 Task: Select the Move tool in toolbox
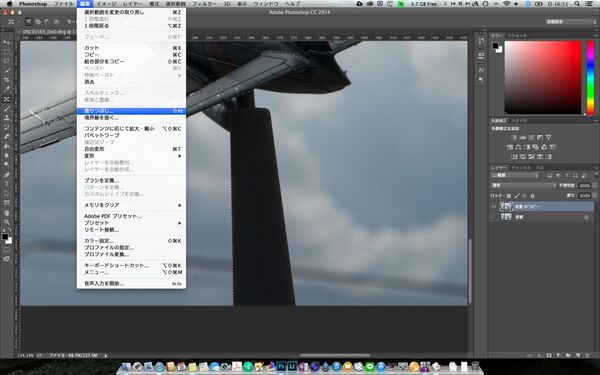(x=7, y=42)
